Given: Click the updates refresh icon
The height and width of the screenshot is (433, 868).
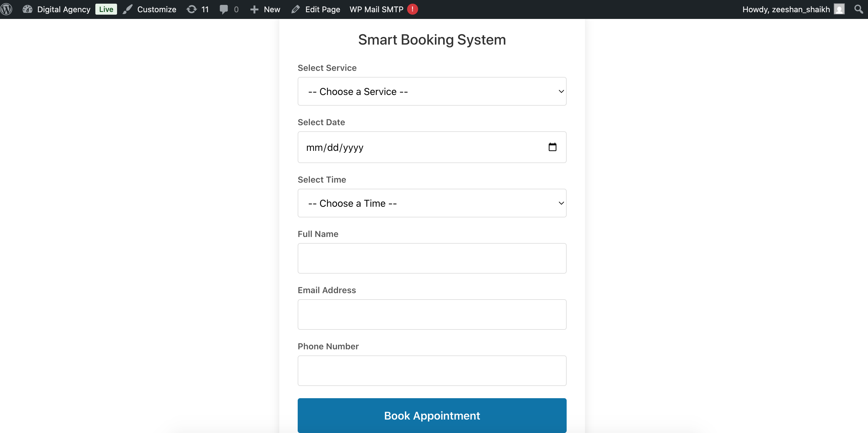Looking at the screenshot, I should pyautogui.click(x=191, y=9).
